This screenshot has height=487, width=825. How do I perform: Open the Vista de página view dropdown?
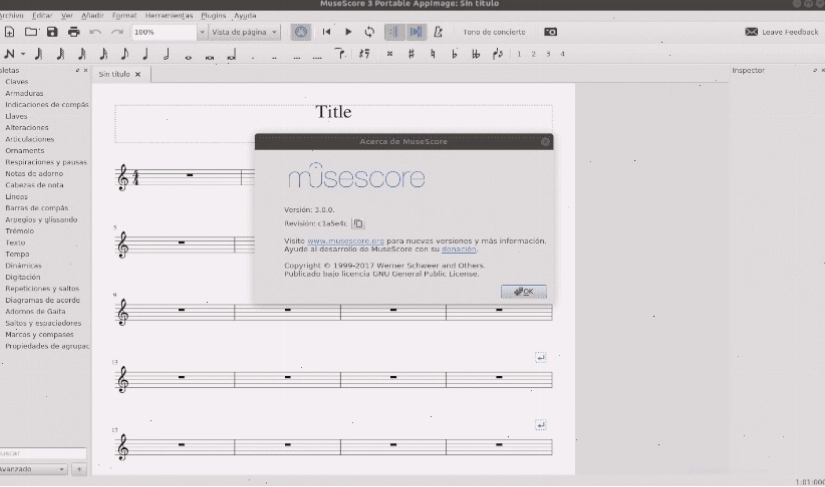click(x=244, y=32)
